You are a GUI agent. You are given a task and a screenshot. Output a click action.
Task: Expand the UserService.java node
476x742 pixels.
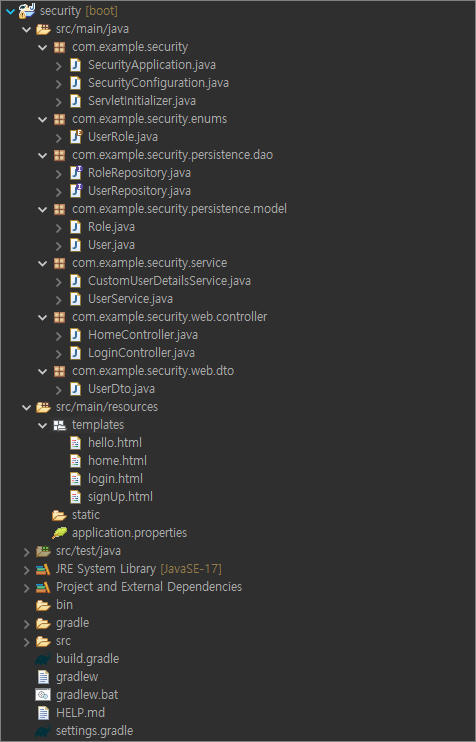click(59, 299)
